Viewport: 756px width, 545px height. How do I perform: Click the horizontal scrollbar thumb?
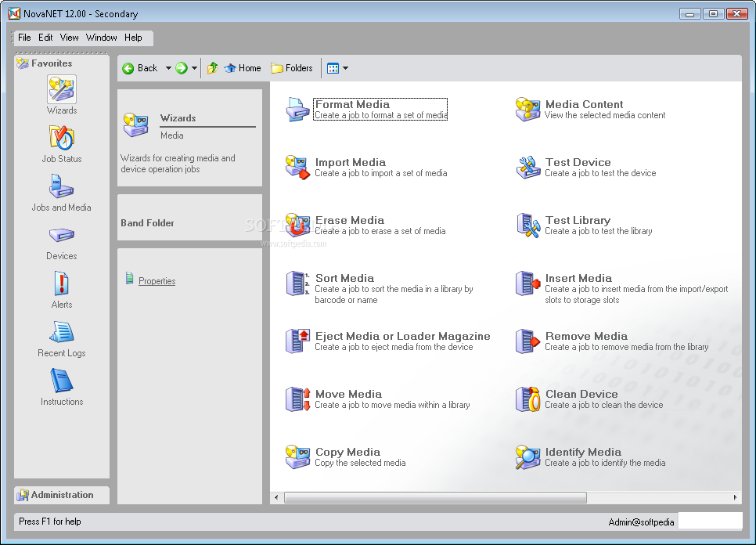pyautogui.click(x=435, y=497)
